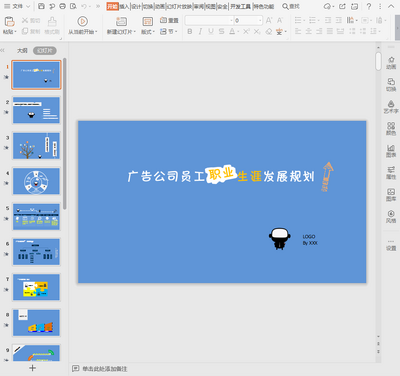Image resolution: width=400 pixels, height=376 pixels.
Task: Open the Chart pane in right sidebar
Action: click(391, 150)
